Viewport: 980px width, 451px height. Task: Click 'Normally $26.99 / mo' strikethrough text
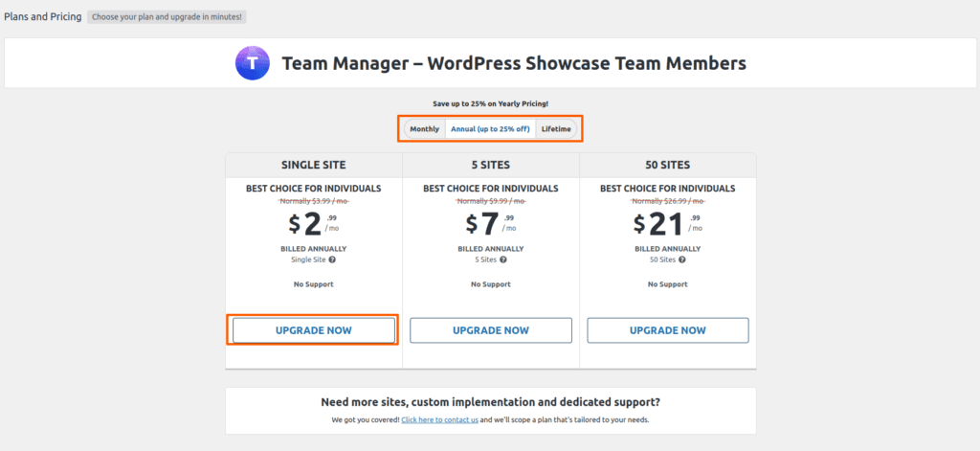point(667,201)
